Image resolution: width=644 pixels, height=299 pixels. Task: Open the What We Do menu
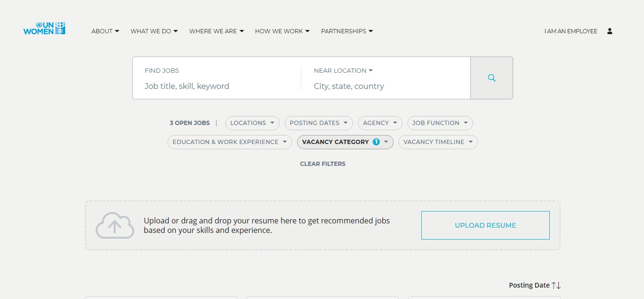pos(154,31)
